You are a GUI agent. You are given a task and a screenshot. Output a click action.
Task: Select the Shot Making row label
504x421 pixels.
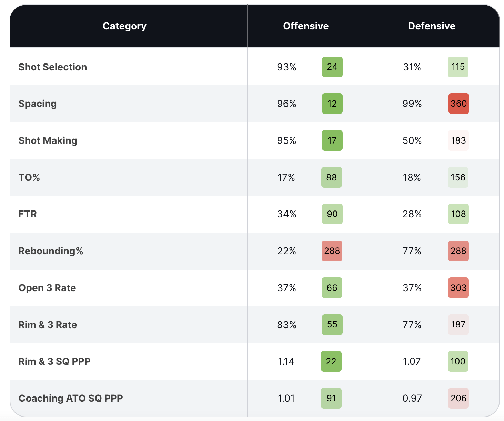[48, 140]
